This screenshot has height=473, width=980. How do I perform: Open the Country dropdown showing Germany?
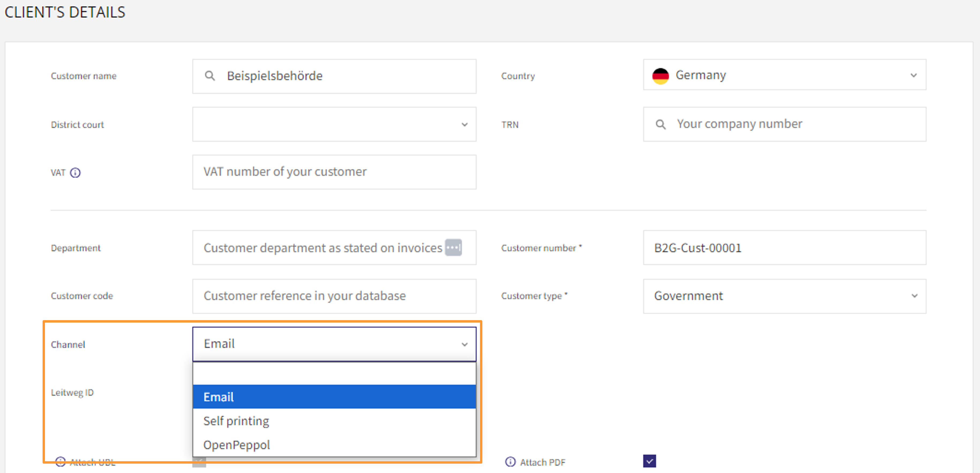[785, 75]
